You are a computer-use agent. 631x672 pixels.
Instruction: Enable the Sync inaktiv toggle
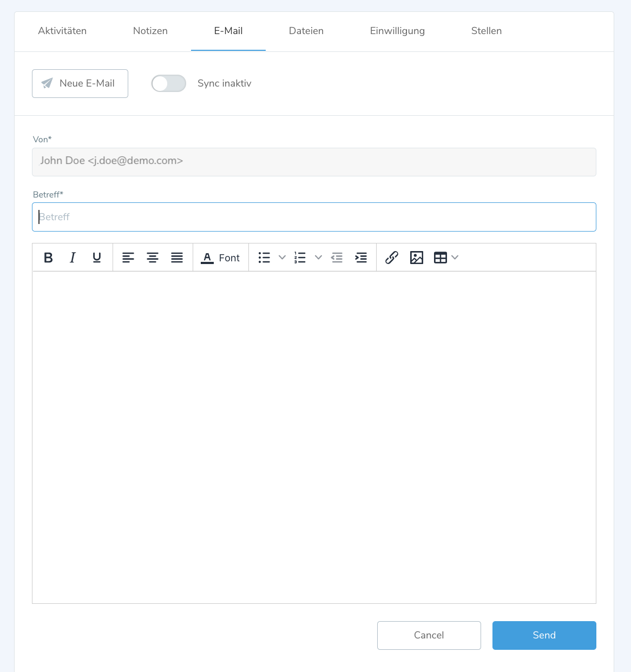click(169, 83)
